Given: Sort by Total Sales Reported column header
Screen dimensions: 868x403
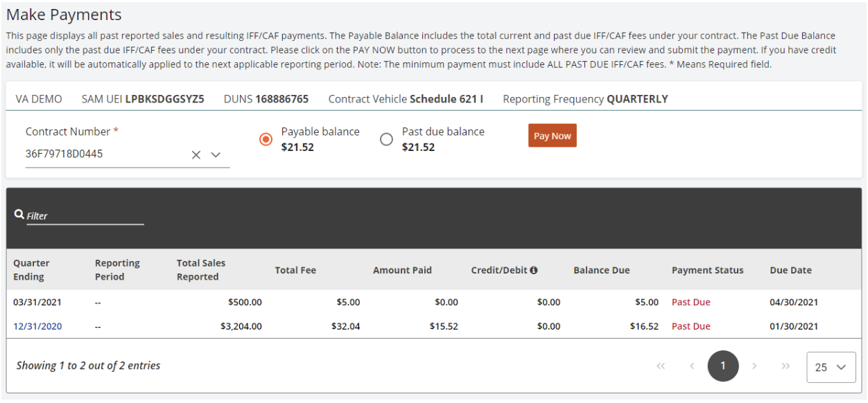Looking at the screenshot, I should point(201,270).
